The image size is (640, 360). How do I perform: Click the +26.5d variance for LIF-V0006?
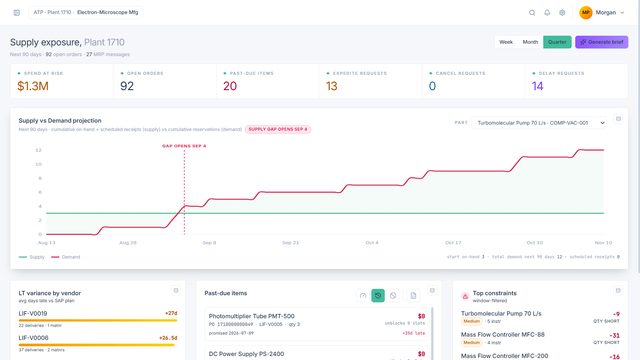[168, 338]
